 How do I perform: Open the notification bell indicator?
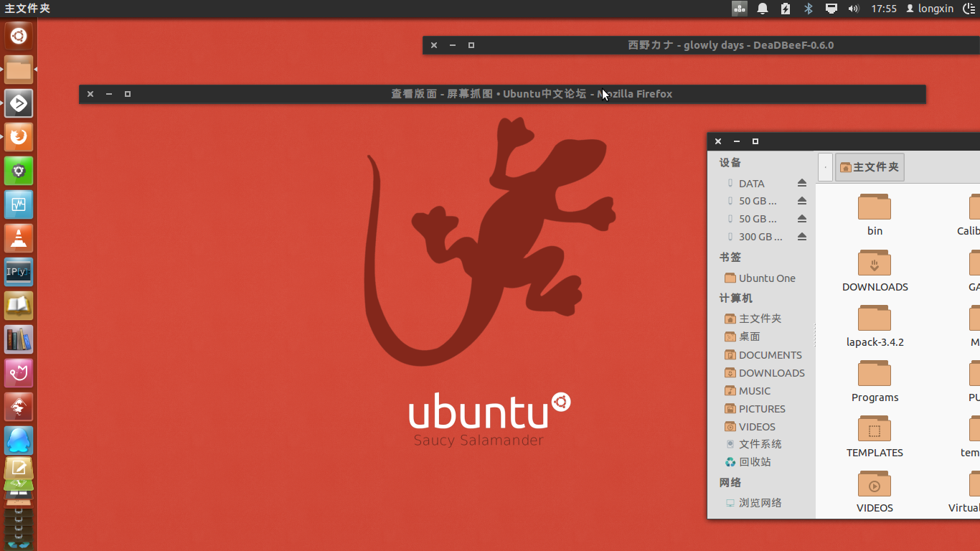(x=763, y=9)
